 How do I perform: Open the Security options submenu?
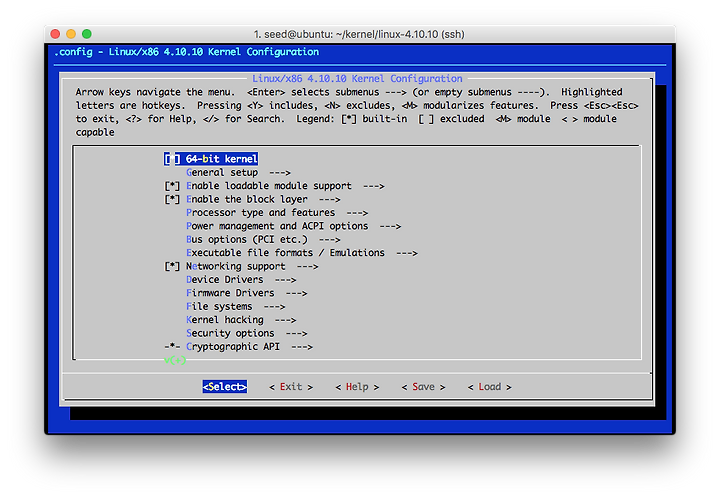tap(247, 333)
